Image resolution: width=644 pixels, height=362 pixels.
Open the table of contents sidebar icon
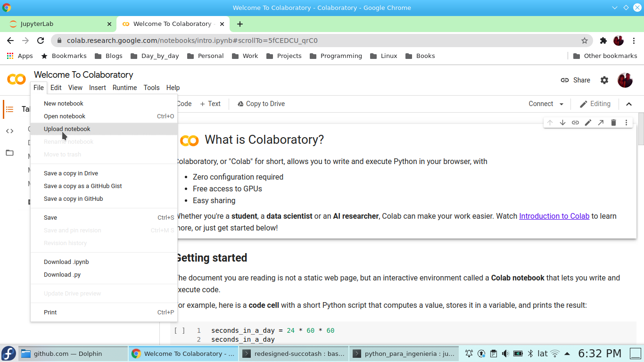click(9, 109)
